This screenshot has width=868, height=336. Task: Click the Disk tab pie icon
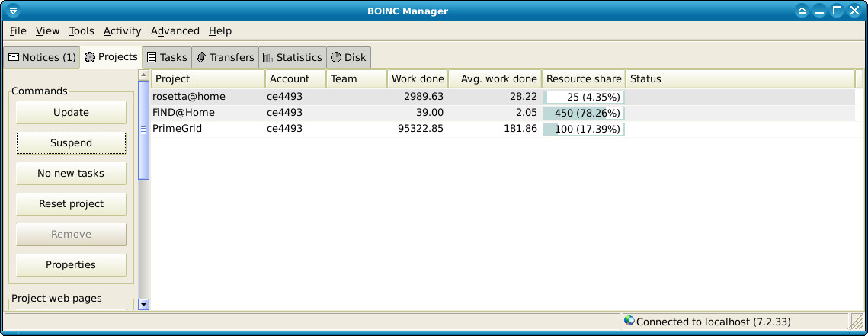pyautogui.click(x=336, y=58)
